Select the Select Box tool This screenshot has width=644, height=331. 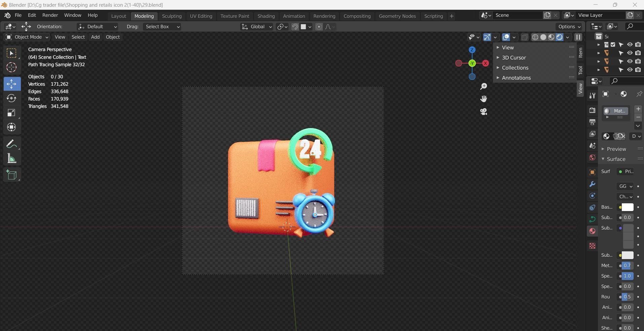(11, 53)
